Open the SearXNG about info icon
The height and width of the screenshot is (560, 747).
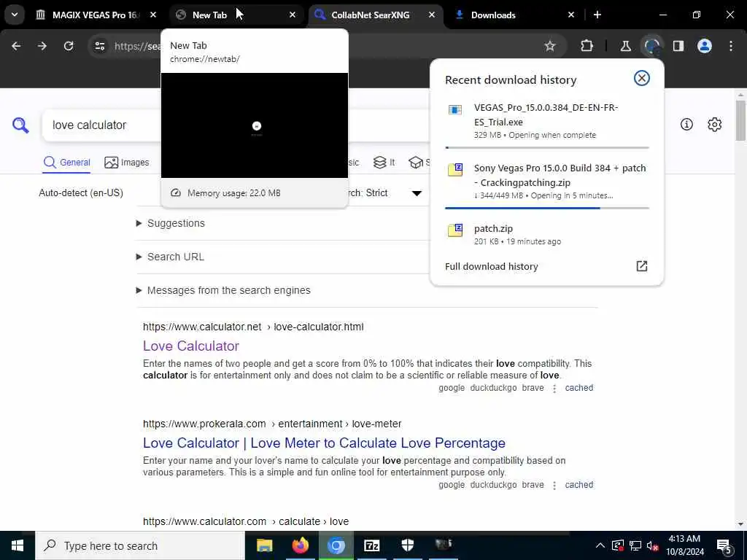[686, 124]
